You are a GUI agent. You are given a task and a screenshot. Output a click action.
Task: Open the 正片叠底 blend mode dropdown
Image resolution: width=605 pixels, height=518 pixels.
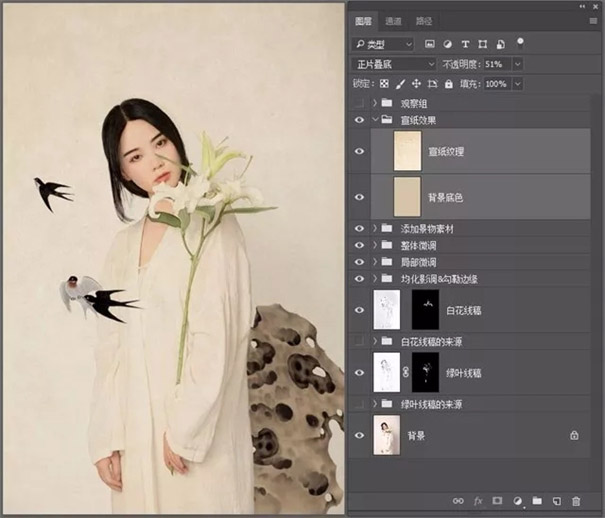pos(394,64)
